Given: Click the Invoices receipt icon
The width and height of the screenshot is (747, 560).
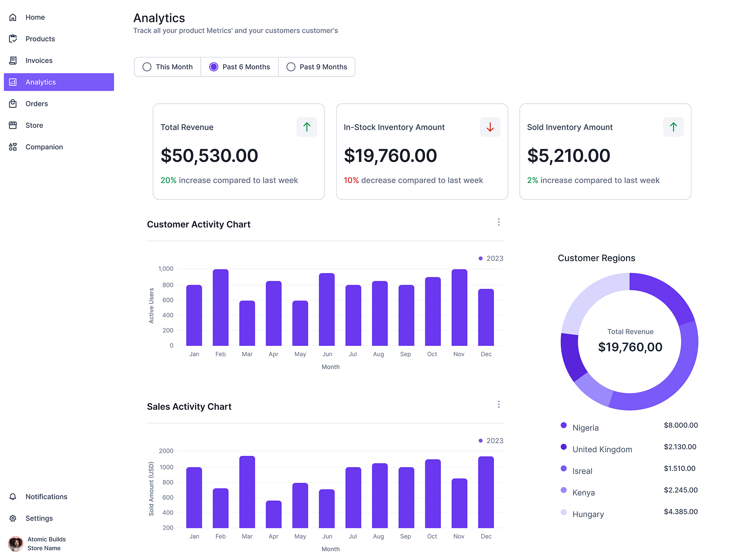Looking at the screenshot, I should click(x=13, y=61).
